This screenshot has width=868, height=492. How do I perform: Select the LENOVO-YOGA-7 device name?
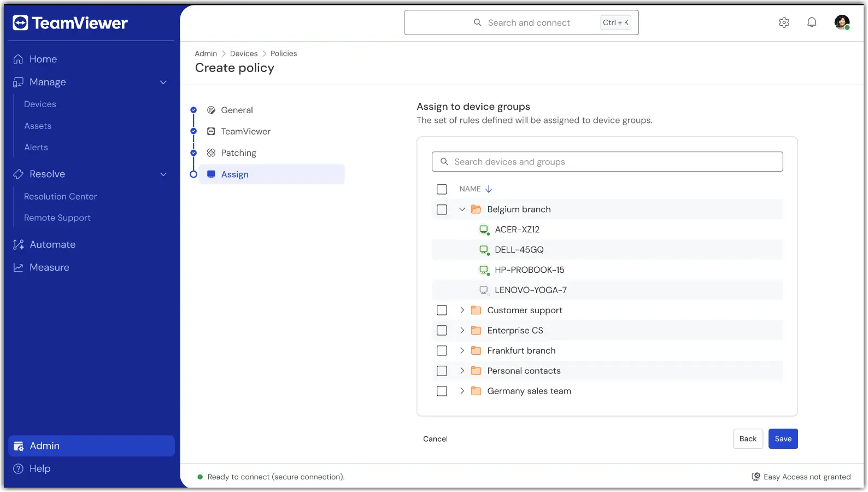click(531, 290)
